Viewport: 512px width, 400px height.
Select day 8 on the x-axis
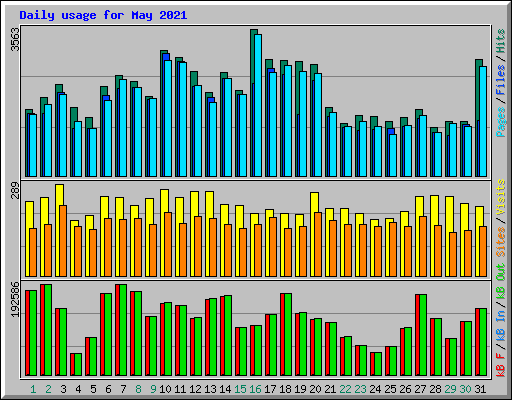click(x=138, y=389)
